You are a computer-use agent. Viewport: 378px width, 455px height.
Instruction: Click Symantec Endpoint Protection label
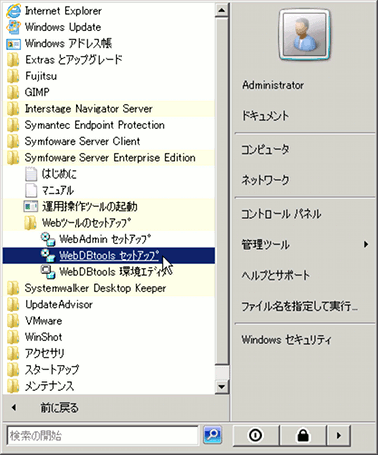[95, 125]
